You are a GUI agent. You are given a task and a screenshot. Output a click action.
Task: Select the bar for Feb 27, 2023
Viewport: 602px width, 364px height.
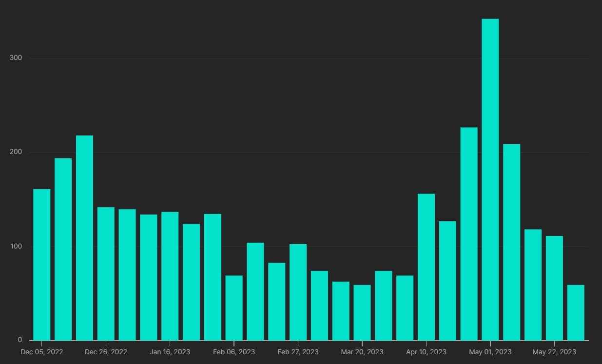click(298, 292)
